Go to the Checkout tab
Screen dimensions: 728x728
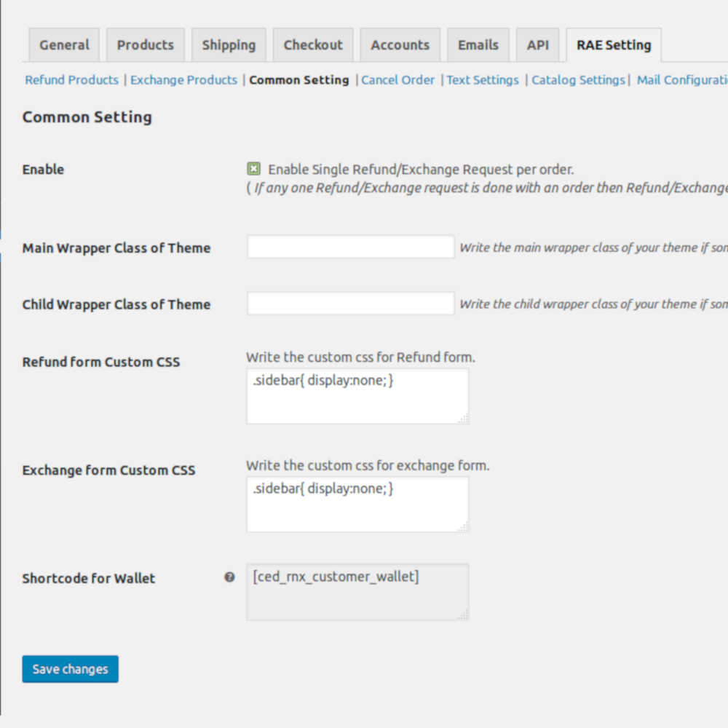(313, 44)
